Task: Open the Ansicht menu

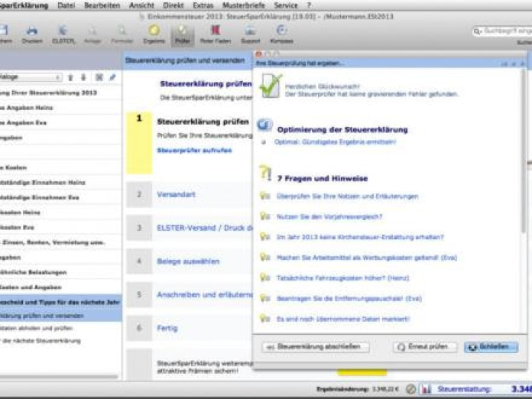Action: 141,5
